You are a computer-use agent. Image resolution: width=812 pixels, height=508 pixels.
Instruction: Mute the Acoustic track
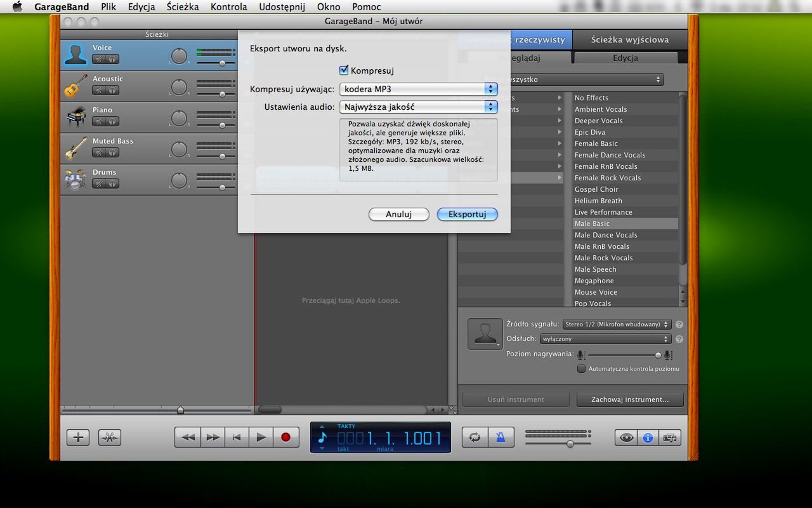pos(99,90)
